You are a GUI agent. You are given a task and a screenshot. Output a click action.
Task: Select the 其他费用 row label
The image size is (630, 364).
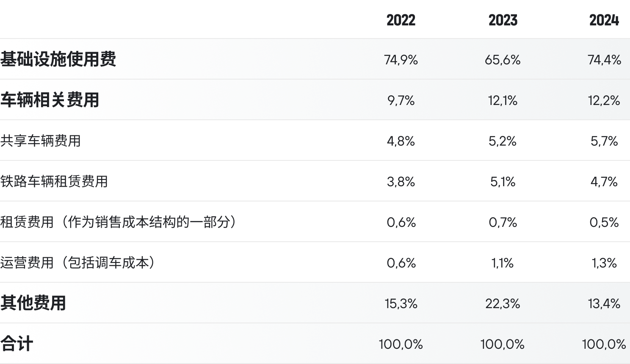coord(33,303)
